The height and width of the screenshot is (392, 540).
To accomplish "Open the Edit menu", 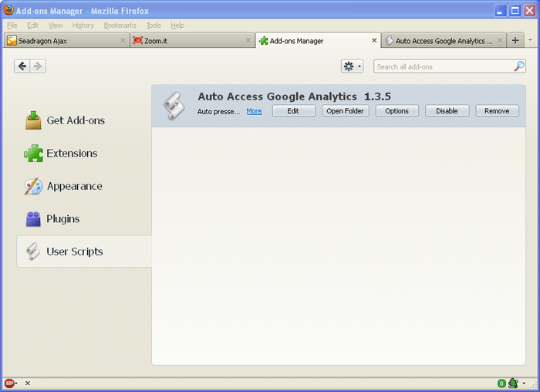I will (32, 25).
